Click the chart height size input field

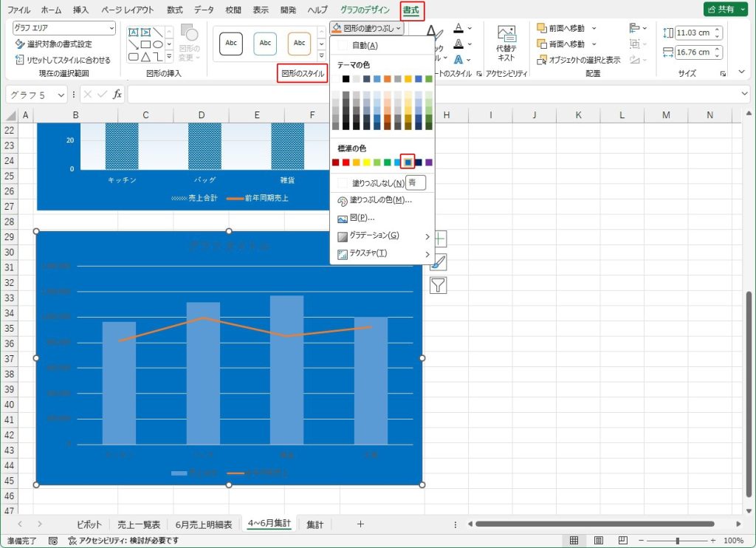pyautogui.click(x=693, y=33)
